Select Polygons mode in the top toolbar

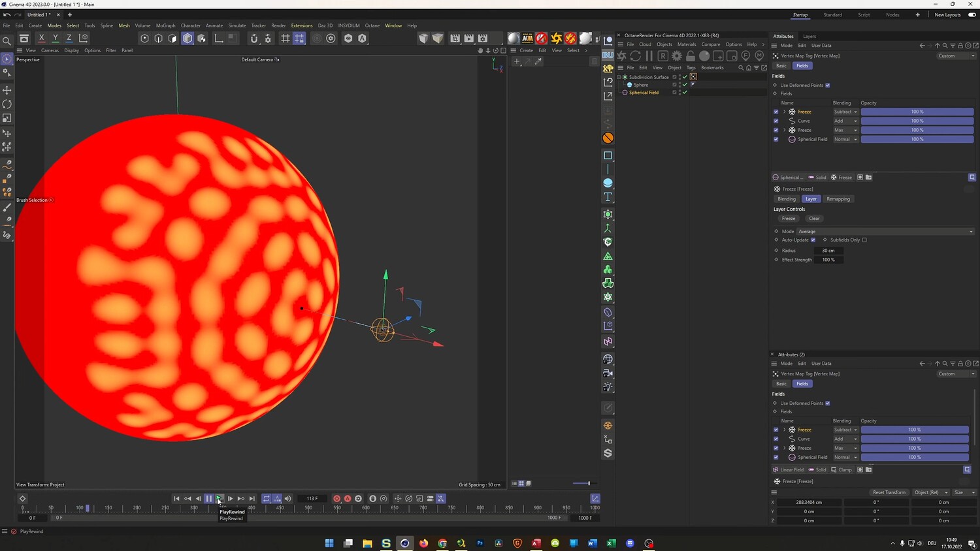172,39
